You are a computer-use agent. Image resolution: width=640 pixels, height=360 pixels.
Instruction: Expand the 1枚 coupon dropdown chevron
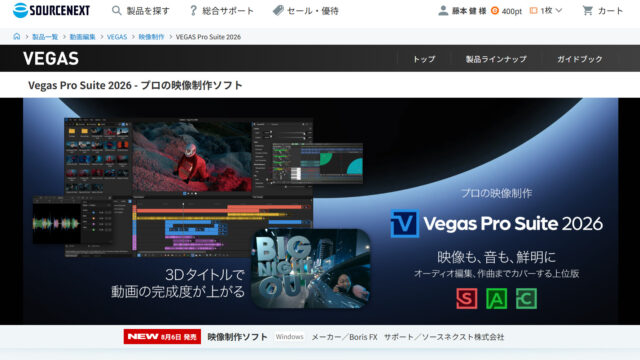pos(559,11)
